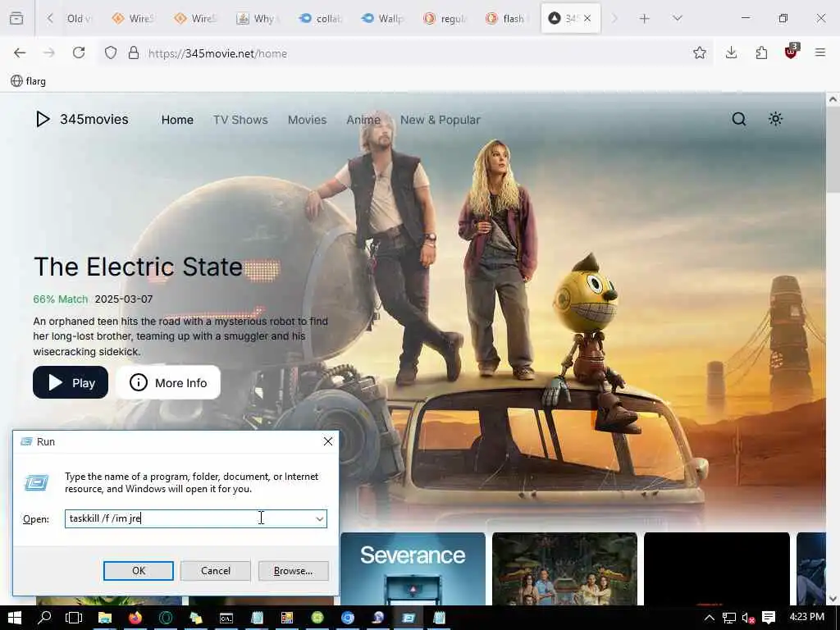This screenshot has width=840, height=630.
Task: Expand the list-all-tabs dropdown arrow
Action: click(677, 18)
